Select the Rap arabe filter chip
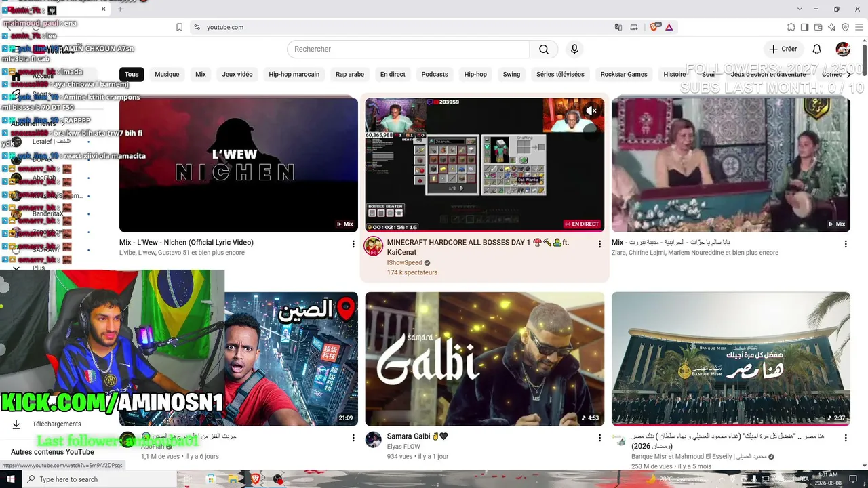868x488 pixels. (x=350, y=74)
